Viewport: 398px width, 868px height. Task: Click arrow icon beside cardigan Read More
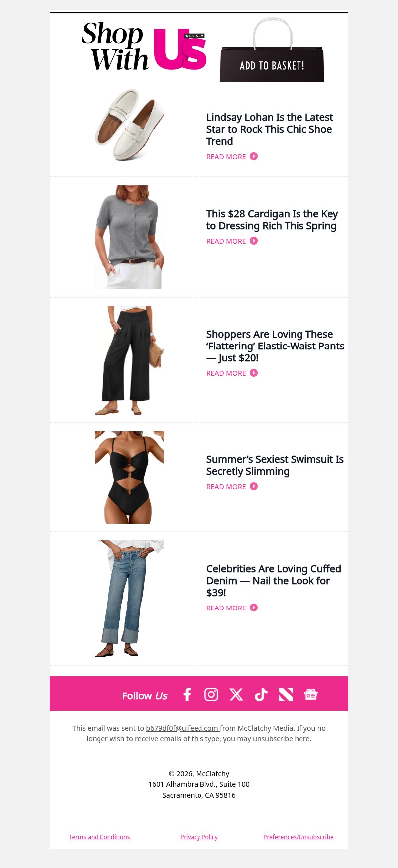point(254,241)
